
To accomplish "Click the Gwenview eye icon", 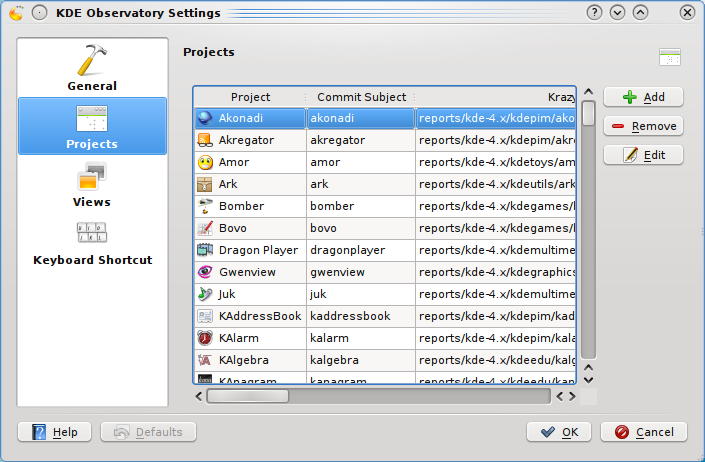I will pos(205,272).
